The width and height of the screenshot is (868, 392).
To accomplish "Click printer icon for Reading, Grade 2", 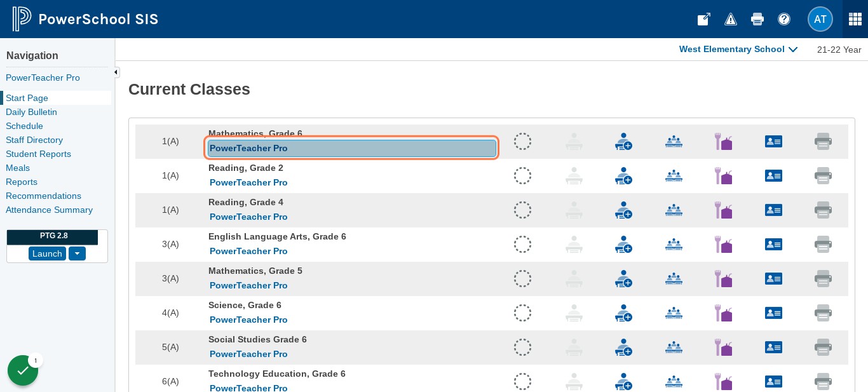I will (823, 176).
